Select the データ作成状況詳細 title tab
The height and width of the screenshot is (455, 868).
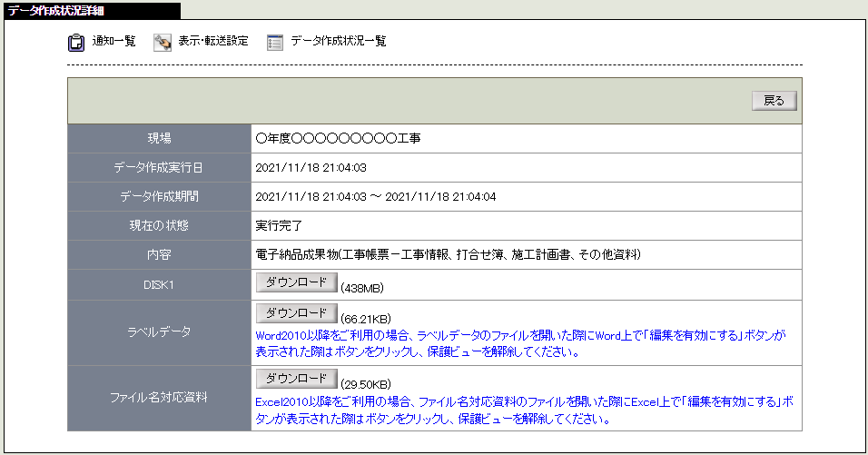92,11
